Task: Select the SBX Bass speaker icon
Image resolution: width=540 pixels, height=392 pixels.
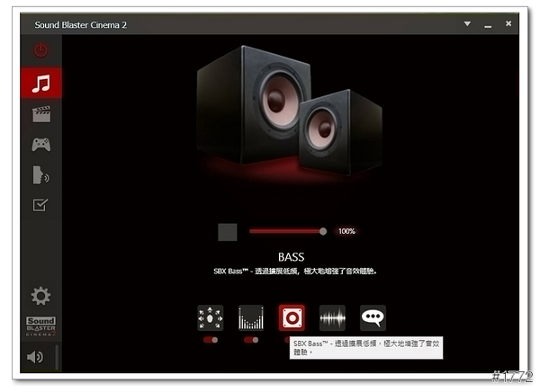Action: click(x=292, y=317)
